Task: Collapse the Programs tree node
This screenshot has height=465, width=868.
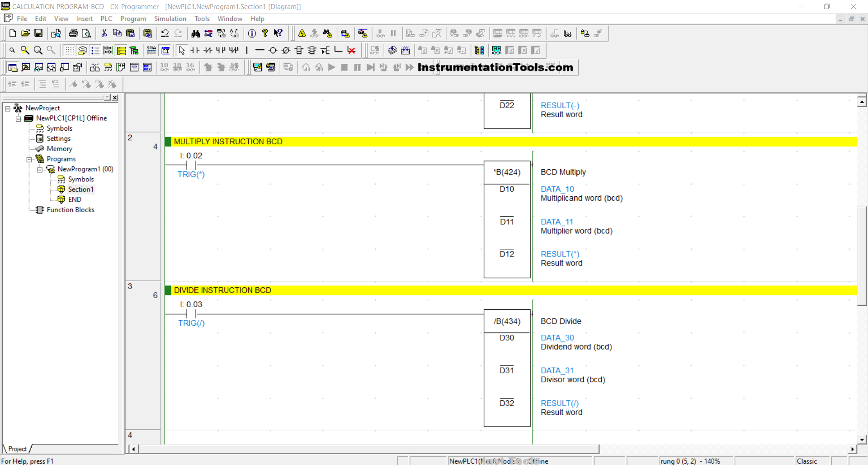Action: 29,159
